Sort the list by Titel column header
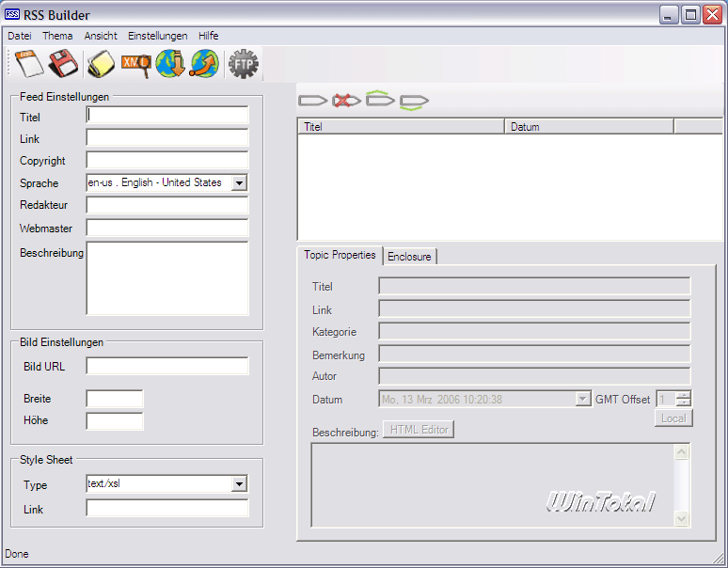 401,127
